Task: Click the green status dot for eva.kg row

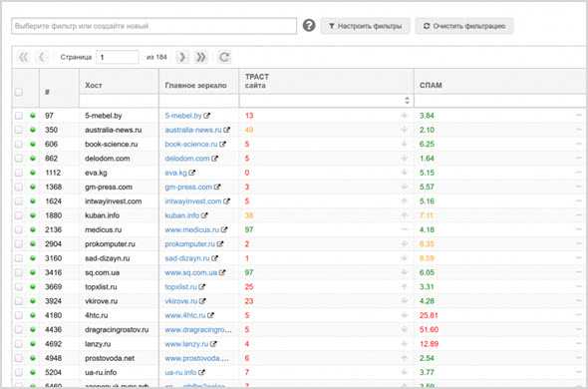Action: tap(33, 173)
